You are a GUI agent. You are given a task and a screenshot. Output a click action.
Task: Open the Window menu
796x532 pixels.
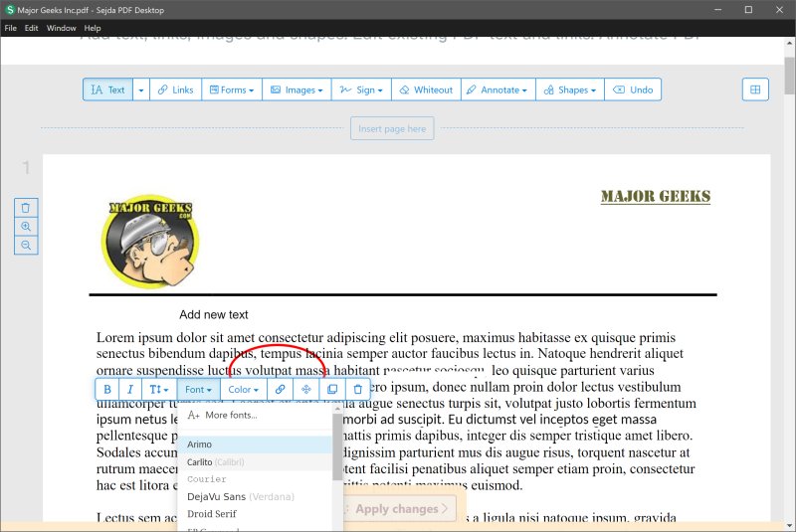click(62, 28)
